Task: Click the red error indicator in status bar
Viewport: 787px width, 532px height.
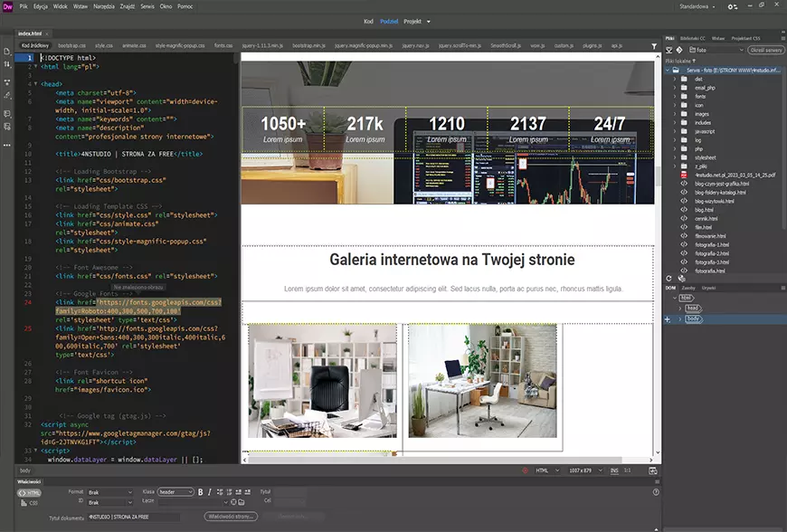Action: [525, 470]
